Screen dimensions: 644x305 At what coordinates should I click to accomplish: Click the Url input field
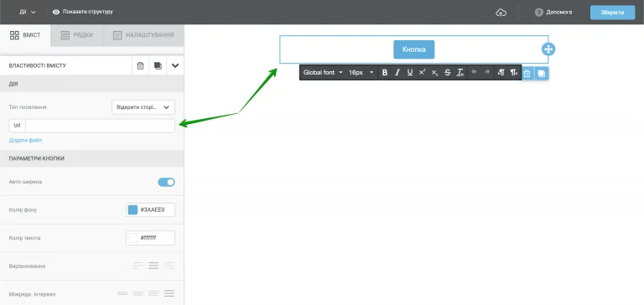point(100,126)
